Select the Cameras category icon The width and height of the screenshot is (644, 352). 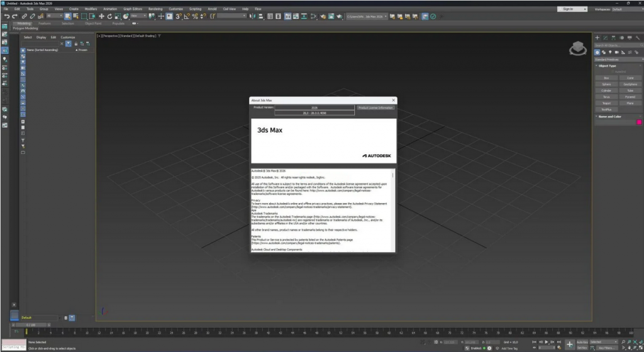(x=616, y=53)
